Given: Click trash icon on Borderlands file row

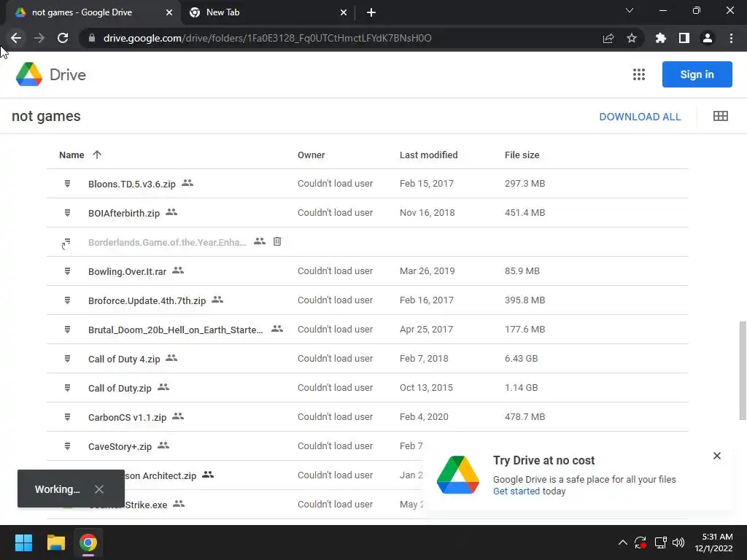Looking at the screenshot, I should pos(277,241).
